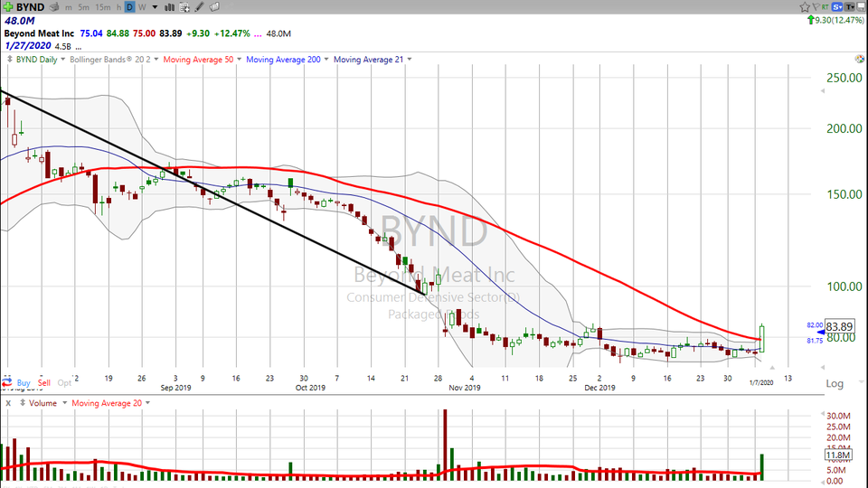The image size is (868, 488).
Task: Open the colorful chart properties wheel icon
Action: 860,59
